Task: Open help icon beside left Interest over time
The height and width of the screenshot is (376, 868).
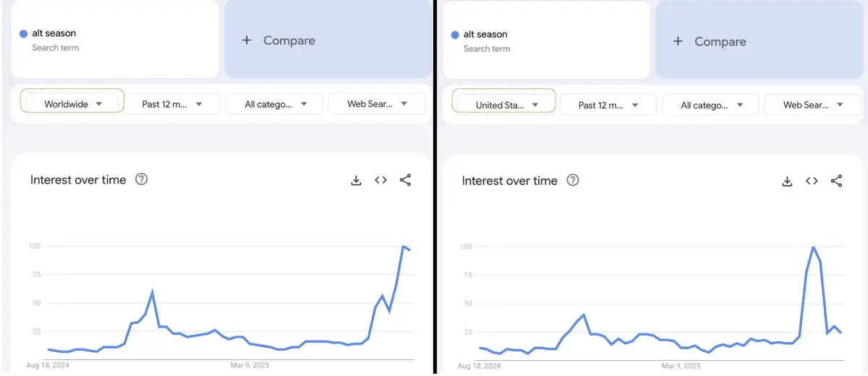Action: (142, 179)
